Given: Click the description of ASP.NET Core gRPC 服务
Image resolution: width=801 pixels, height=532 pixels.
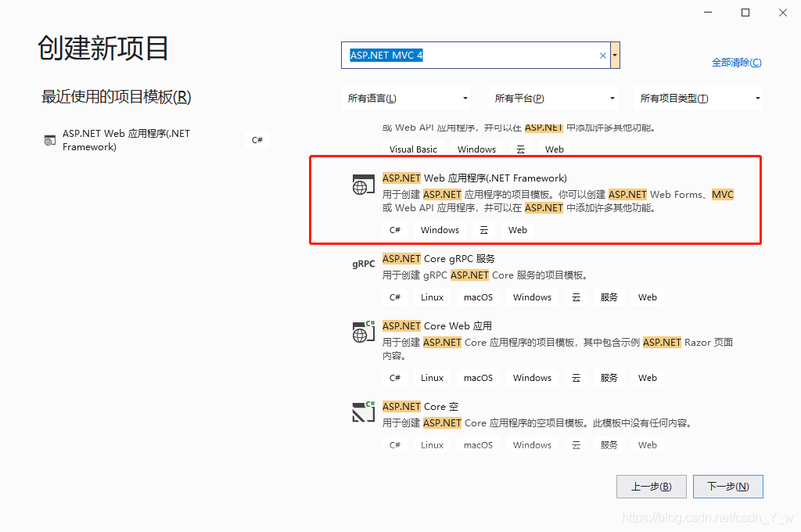Looking at the screenshot, I should 485,275.
